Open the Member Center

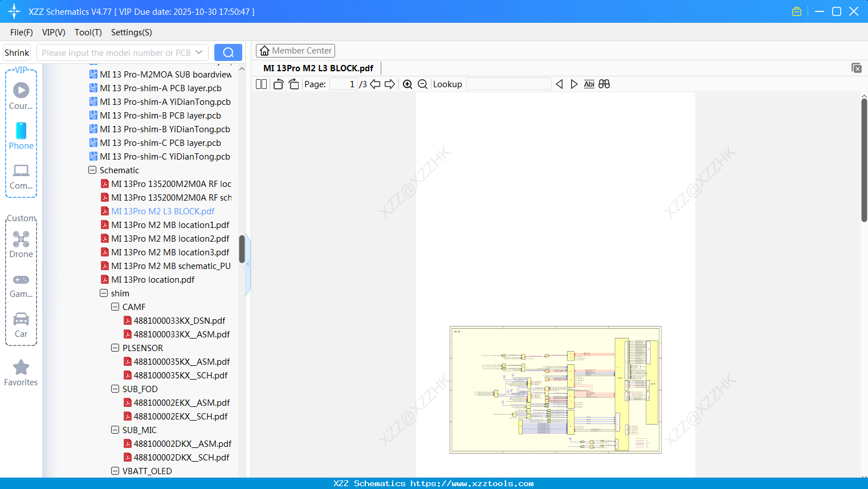(x=295, y=51)
